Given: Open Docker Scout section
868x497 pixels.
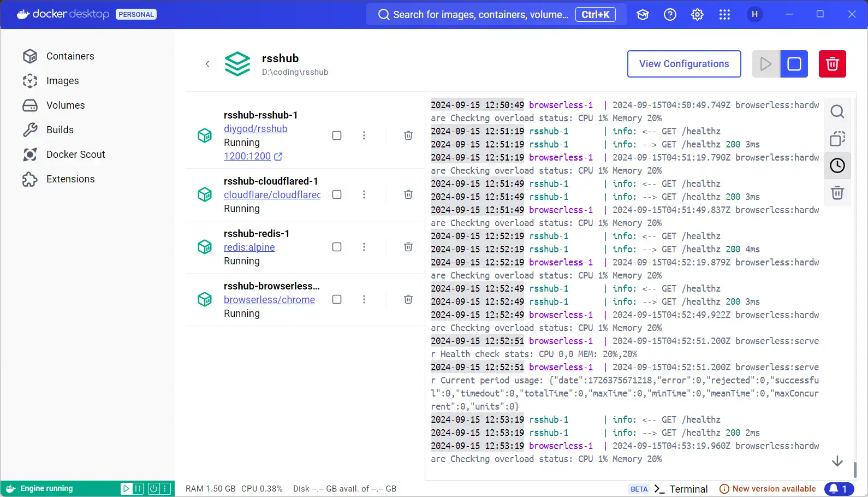Looking at the screenshot, I should [x=64, y=155].
